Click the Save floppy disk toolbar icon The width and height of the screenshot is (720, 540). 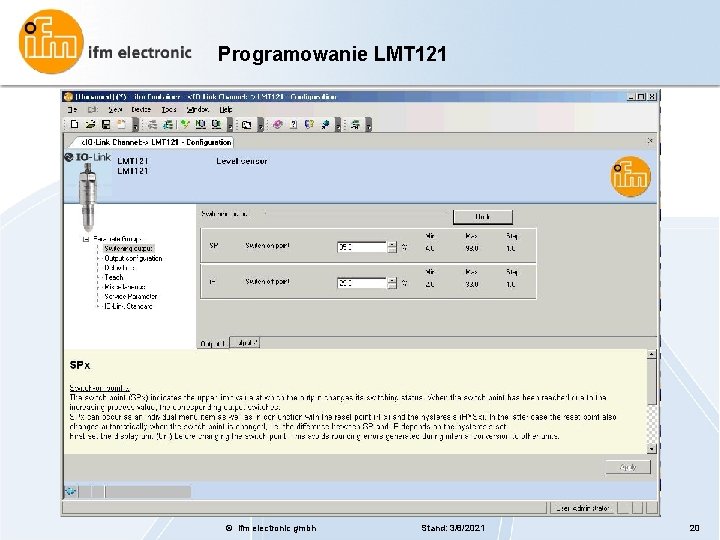tap(106, 124)
